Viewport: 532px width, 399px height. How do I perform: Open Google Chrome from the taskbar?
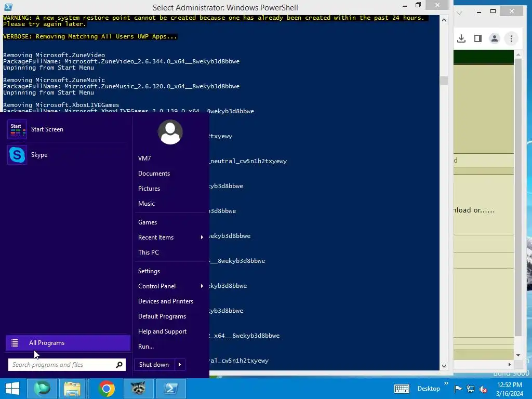pos(107,389)
